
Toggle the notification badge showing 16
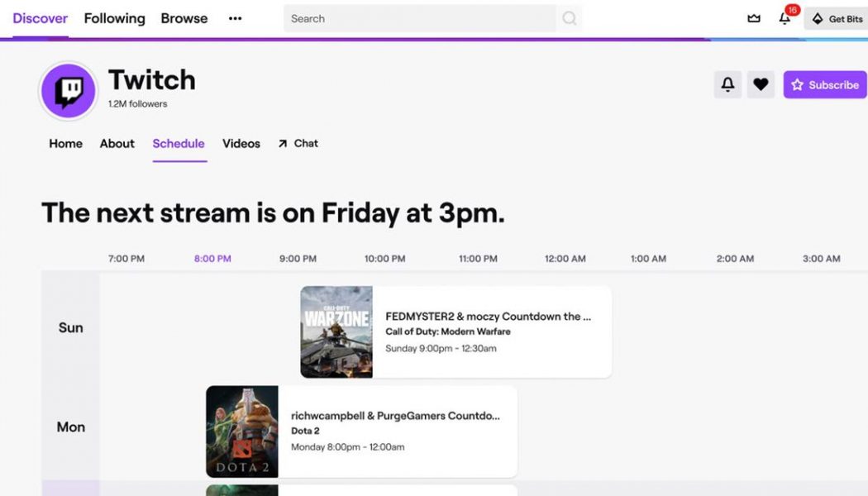point(790,11)
